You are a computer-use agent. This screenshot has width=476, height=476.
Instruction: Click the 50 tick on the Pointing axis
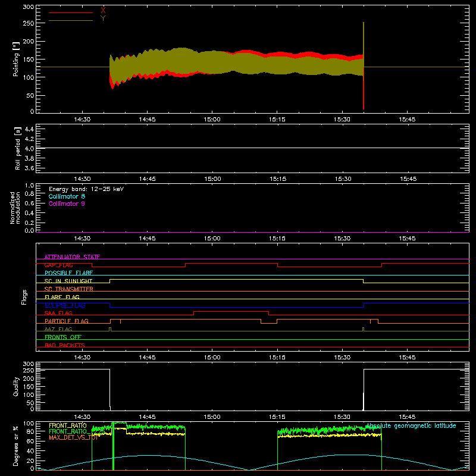[30, 95]
